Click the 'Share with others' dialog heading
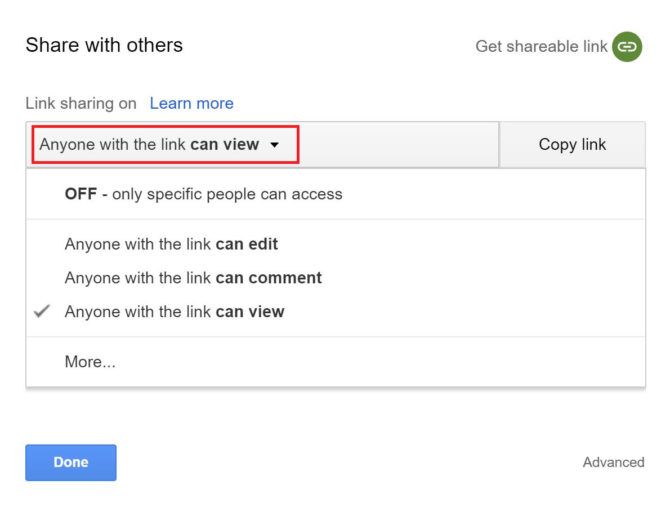 click(x=104, y=45)
